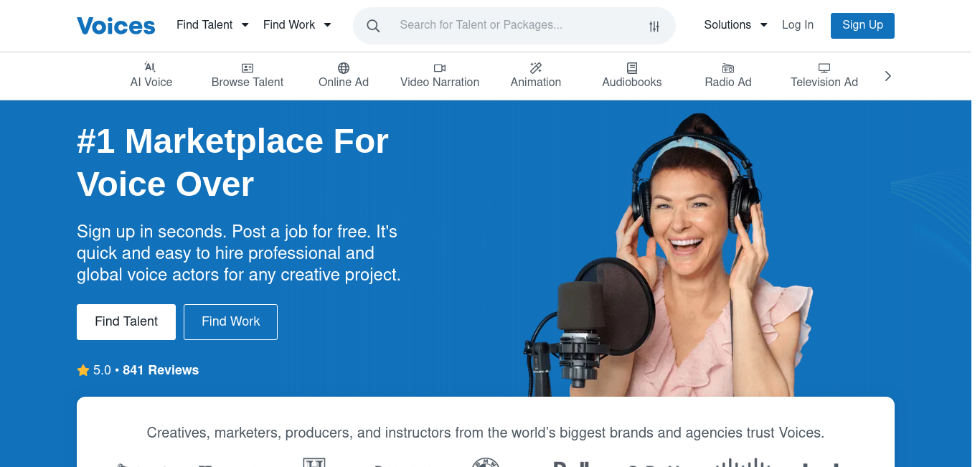980x467 pixels.
Task: Select the Animation category label
Action: (536, 82)
